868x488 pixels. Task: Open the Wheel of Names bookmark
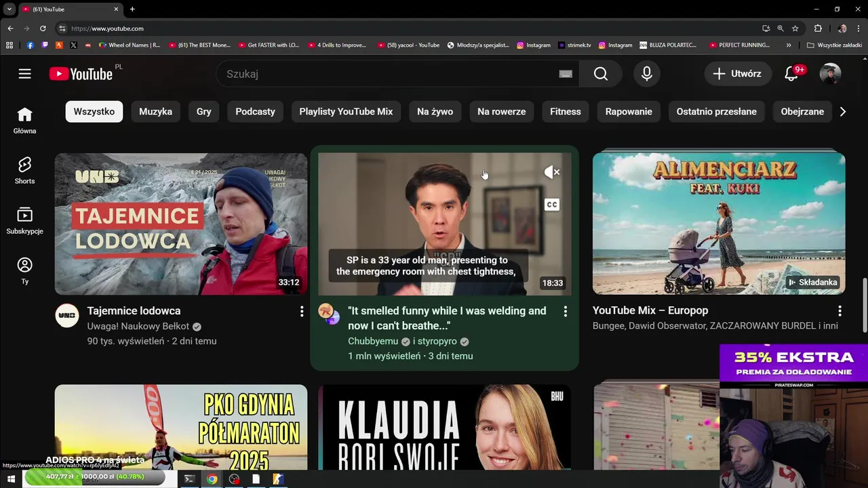[x=130, y=45]
